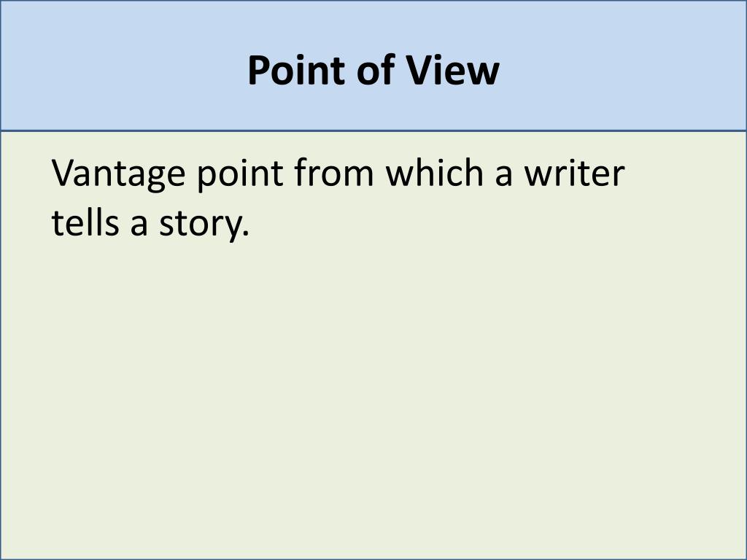747x560 pixels.
Task: Click the second line "tells a story."
Action: point(150,225)
